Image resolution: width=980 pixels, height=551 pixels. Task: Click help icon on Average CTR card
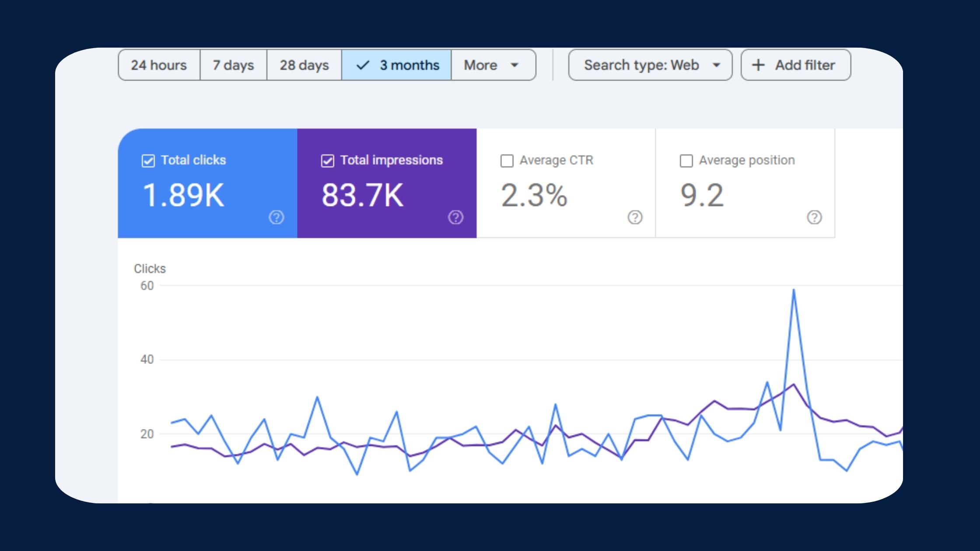point(635,217)
